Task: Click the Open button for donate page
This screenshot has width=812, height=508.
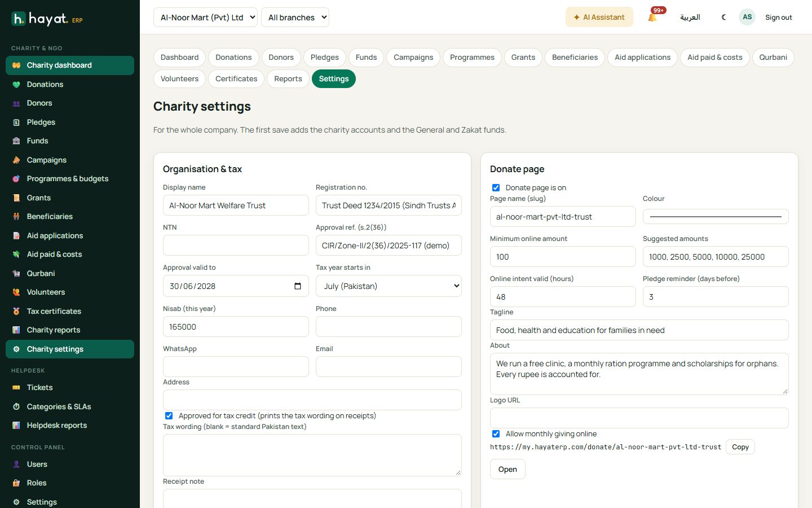Action: pyautogui.click(x=507, y=470)
